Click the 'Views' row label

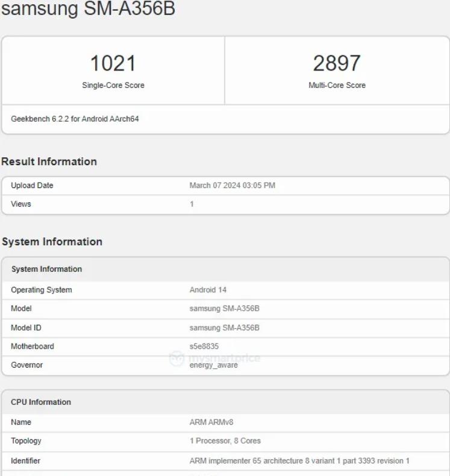point(21,204)
